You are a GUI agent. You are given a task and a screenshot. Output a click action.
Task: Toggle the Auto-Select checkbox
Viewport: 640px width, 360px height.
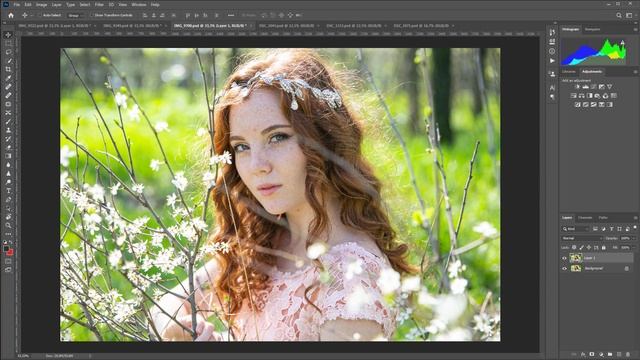click(x=40, y=16)
